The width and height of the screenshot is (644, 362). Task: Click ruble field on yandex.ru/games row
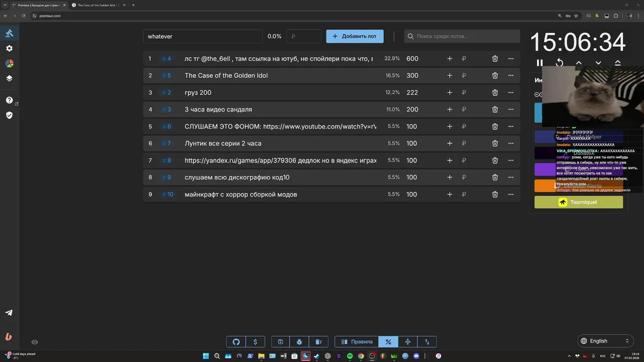coord(471,160)
